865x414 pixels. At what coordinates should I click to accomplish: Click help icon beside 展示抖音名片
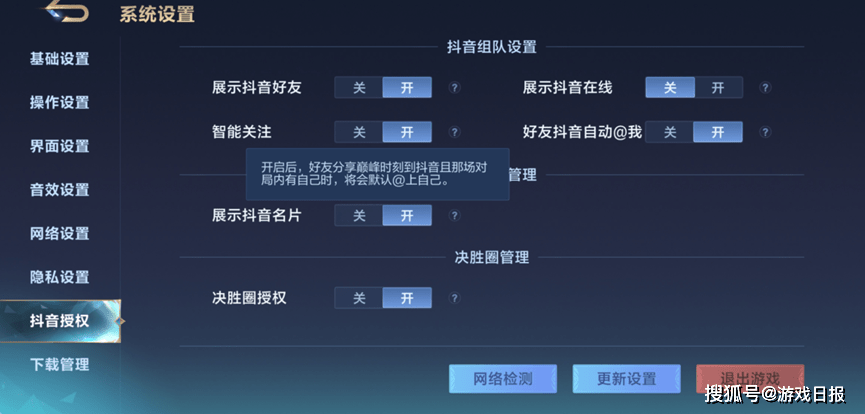tap(454, 215)
